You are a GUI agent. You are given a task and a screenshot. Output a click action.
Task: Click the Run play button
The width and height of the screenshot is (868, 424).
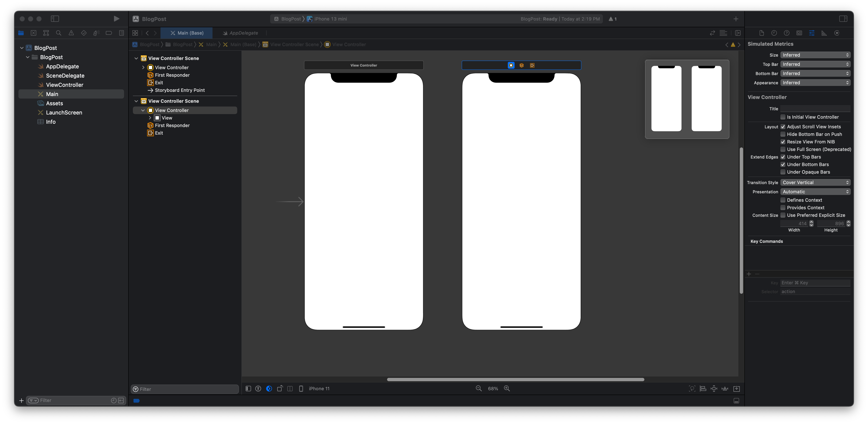[x=116, y=19]
